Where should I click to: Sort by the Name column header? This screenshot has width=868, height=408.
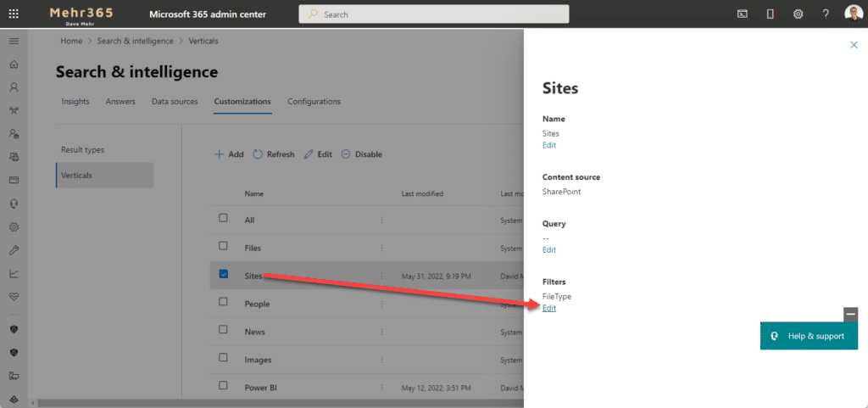click(254, 193)
